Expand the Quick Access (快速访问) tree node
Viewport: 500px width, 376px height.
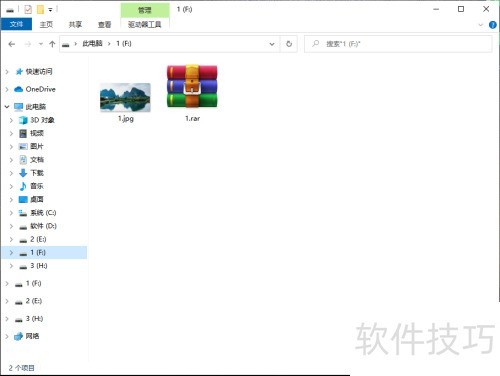click(7, 72)
